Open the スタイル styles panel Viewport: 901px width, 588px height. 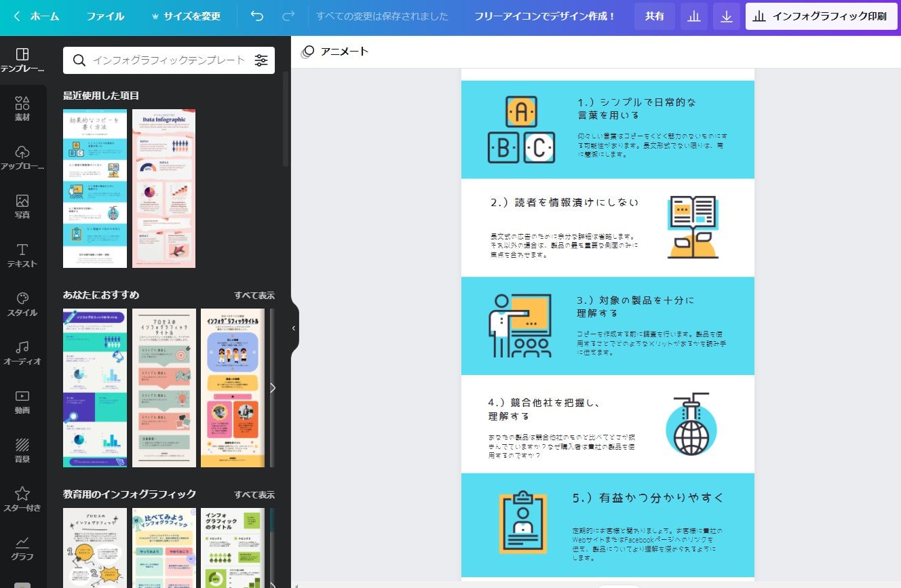(22, 304)
